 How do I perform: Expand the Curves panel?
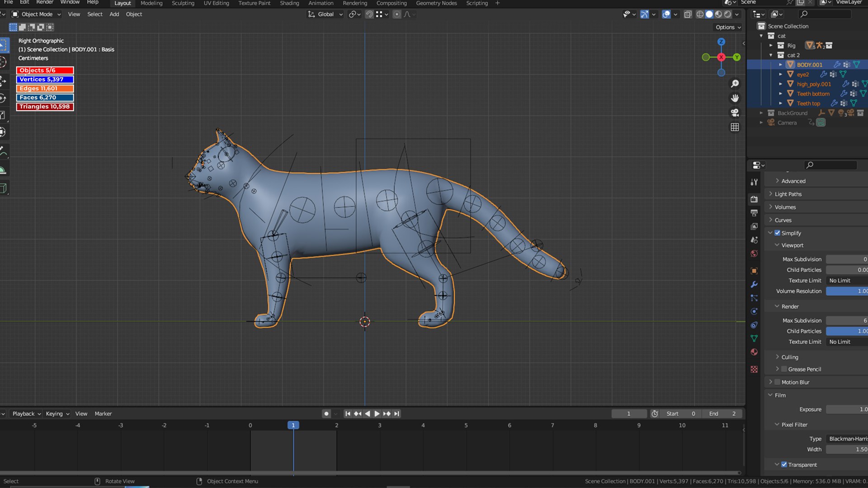pos(783,220)
